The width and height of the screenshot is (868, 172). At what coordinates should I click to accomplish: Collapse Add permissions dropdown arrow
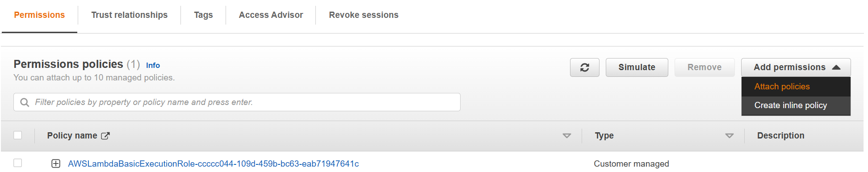coord(836,67)
